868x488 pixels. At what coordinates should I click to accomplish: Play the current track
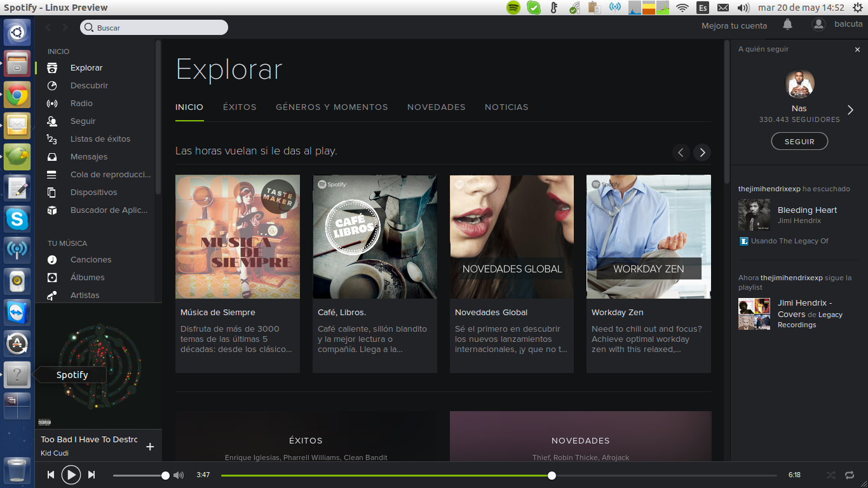(71, 475)
